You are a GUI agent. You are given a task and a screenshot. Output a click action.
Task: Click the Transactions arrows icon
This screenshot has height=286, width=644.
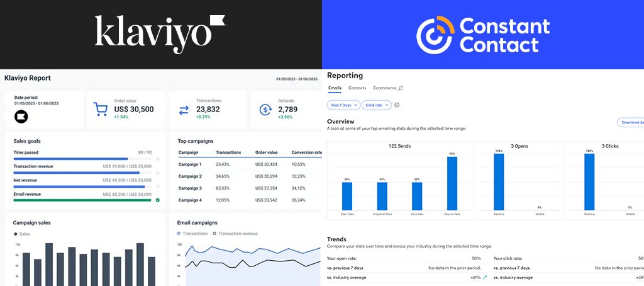(x=184, y=110)
